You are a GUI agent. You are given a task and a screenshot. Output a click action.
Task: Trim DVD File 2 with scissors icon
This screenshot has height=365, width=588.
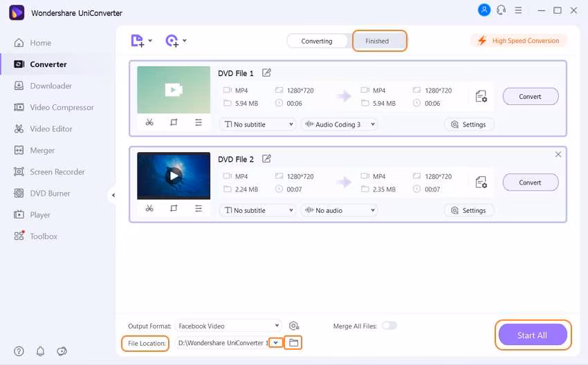tap(149, 208)
